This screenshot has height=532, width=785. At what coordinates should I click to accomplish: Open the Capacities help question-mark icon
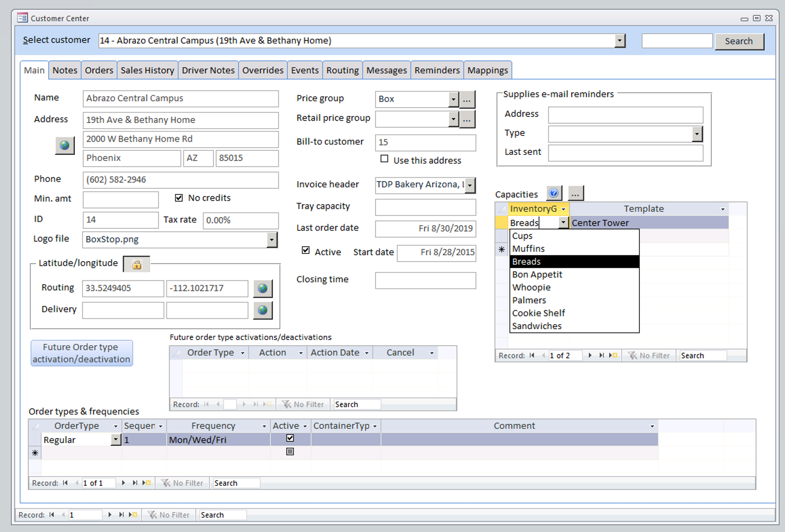(553, 193)
